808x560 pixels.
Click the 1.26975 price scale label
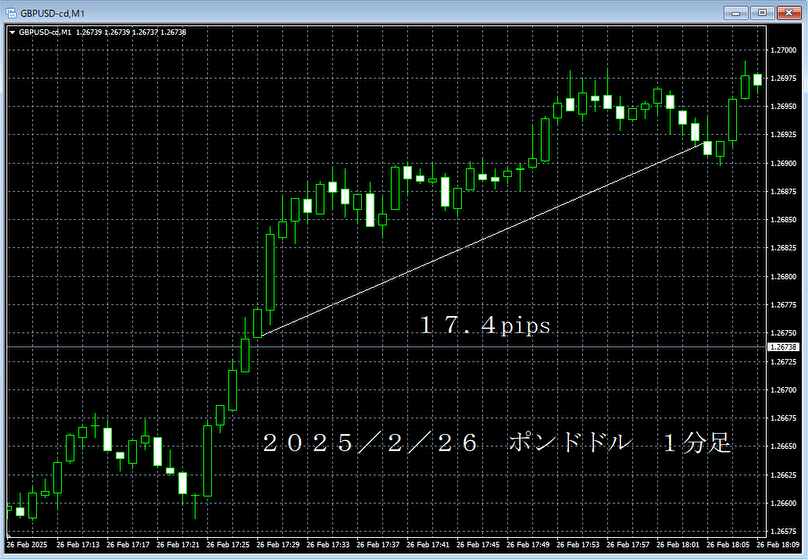coord(783,78)
